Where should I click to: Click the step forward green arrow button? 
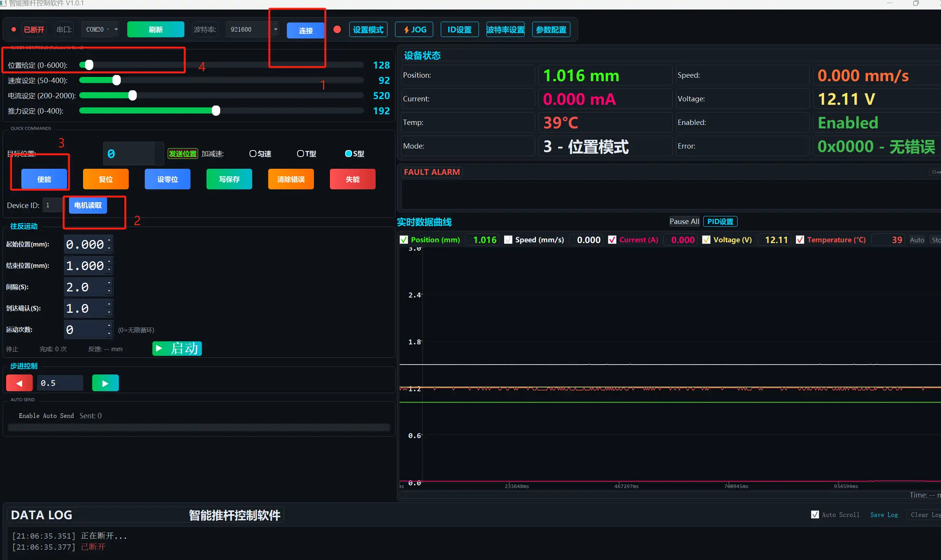coord(106,383)
